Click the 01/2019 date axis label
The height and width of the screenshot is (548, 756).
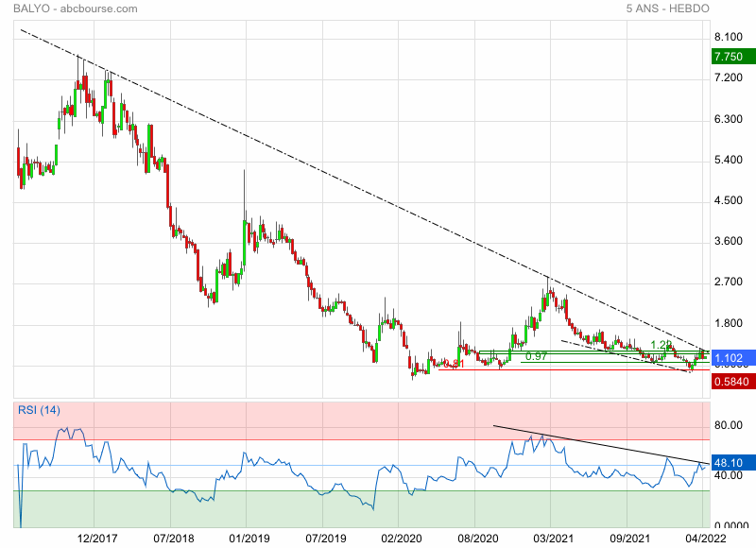coord(249,539)
